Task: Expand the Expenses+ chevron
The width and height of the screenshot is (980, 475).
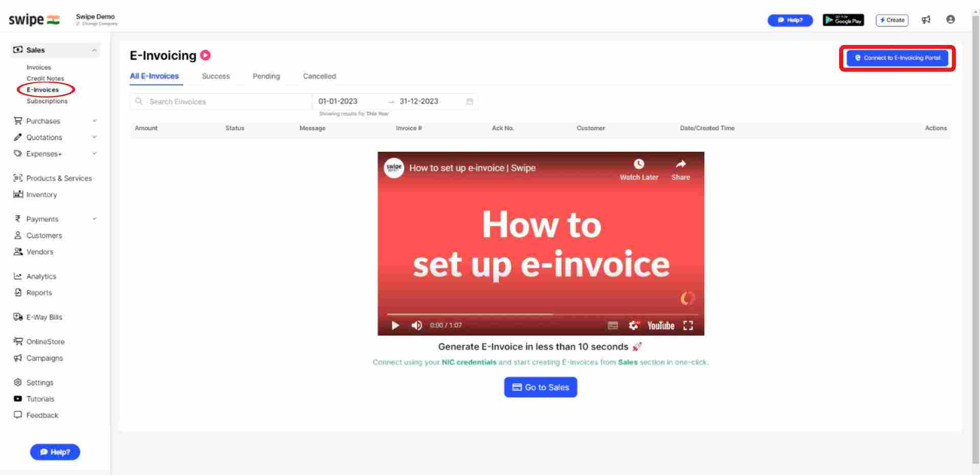Action: pos(94,154)
